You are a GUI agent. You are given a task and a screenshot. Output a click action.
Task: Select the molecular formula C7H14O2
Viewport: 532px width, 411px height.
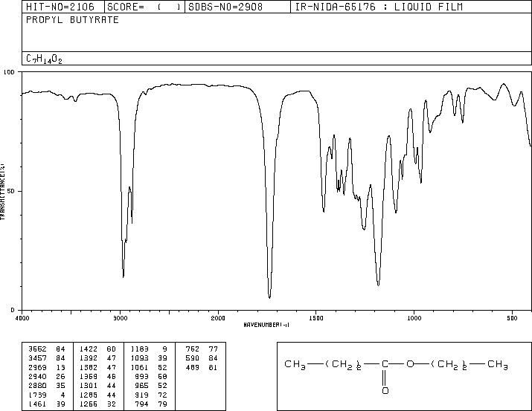(x=44, y=59)
